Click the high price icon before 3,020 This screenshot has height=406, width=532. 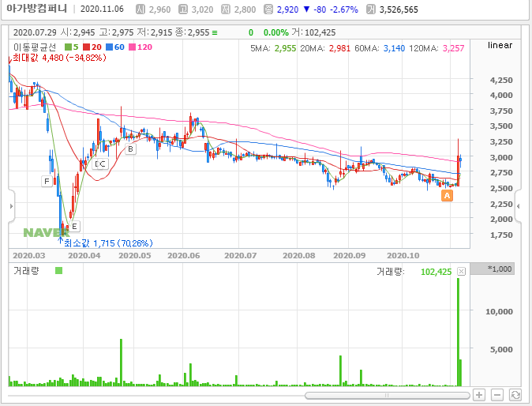click(183, 9)
